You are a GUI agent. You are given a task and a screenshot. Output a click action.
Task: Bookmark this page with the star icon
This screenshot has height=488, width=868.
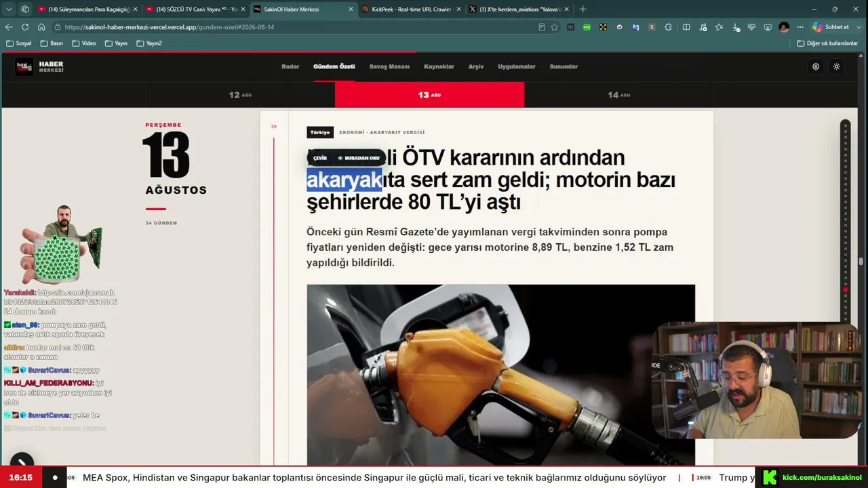coord(555,27)
